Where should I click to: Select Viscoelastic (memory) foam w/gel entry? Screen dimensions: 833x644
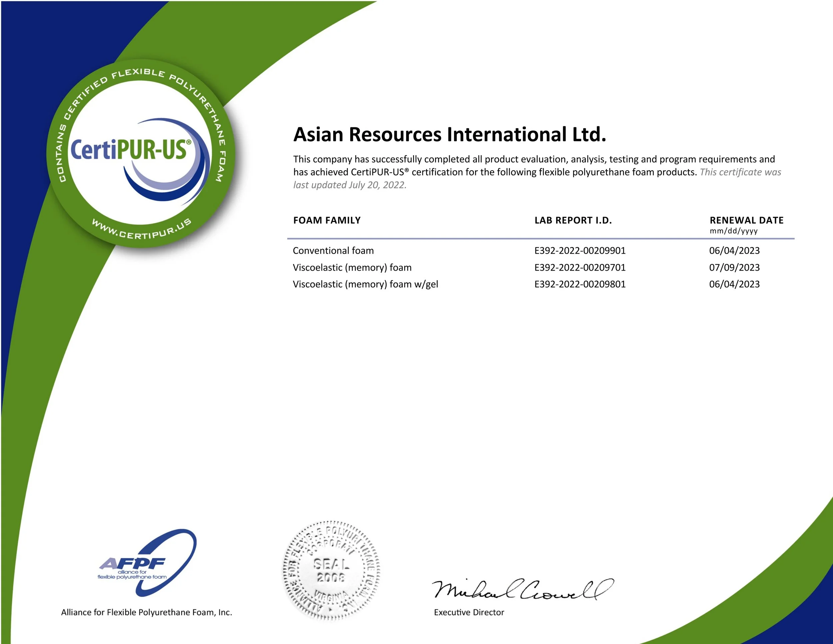(x=365, y=284)
